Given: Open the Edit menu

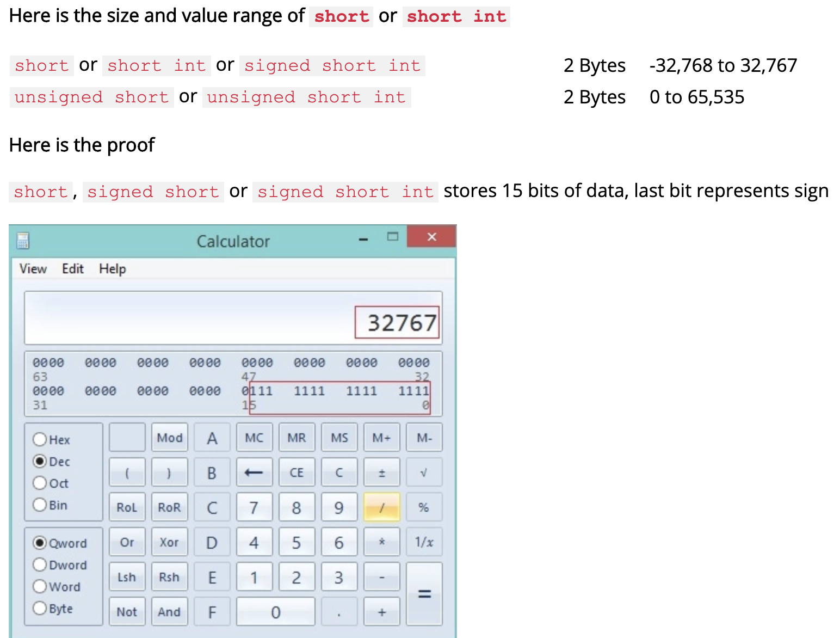Looking at the screenshot, I should 73,268.
